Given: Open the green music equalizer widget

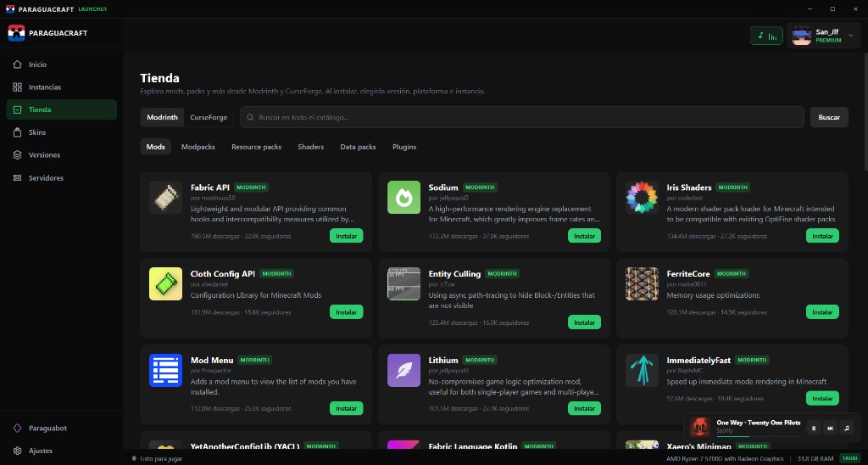Looking at the screenshot, I should coord(766,36).
